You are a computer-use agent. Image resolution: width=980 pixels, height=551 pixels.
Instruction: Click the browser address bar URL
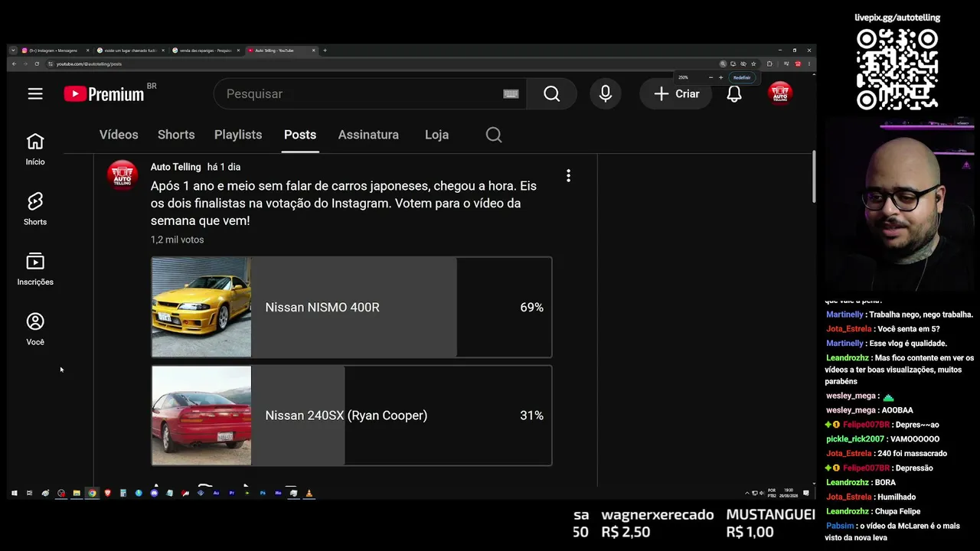tap(89, 64)
